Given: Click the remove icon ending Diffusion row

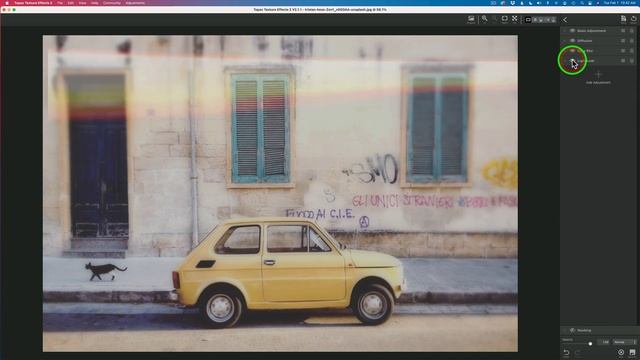Looking at the screenshot, I should [x=631, y=41].
